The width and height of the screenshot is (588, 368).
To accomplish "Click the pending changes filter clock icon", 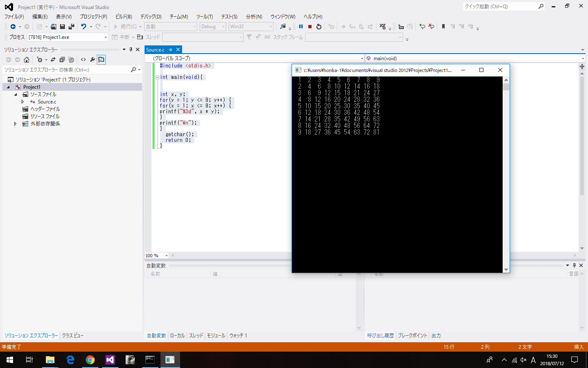I will pos(40,60).
